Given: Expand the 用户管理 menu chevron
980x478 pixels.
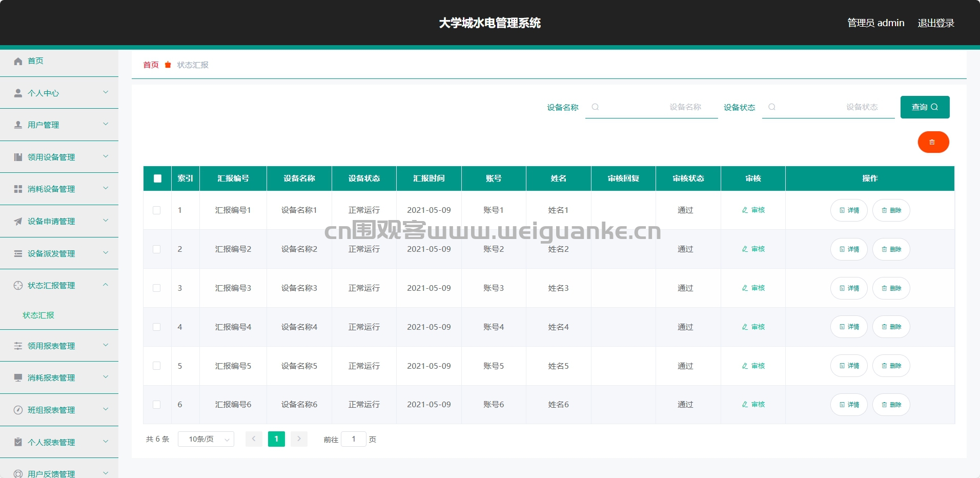Looking at the screenshot, I should point(106,124).
